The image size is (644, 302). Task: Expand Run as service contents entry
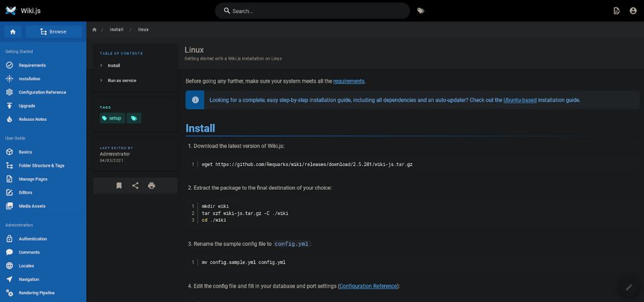pyautogui.click(x=135, y=81)
